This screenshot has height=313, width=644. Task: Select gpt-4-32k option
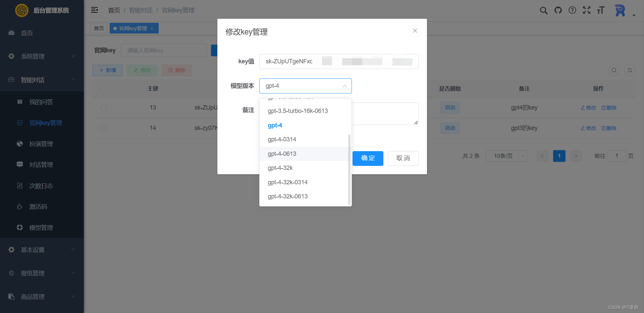point(305,168)
